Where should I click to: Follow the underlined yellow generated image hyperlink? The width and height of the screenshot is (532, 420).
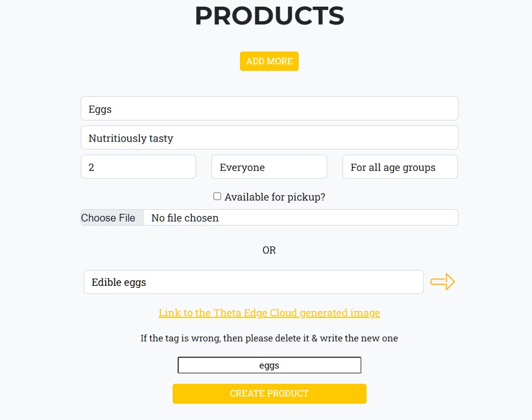click(x=269, y=313)
